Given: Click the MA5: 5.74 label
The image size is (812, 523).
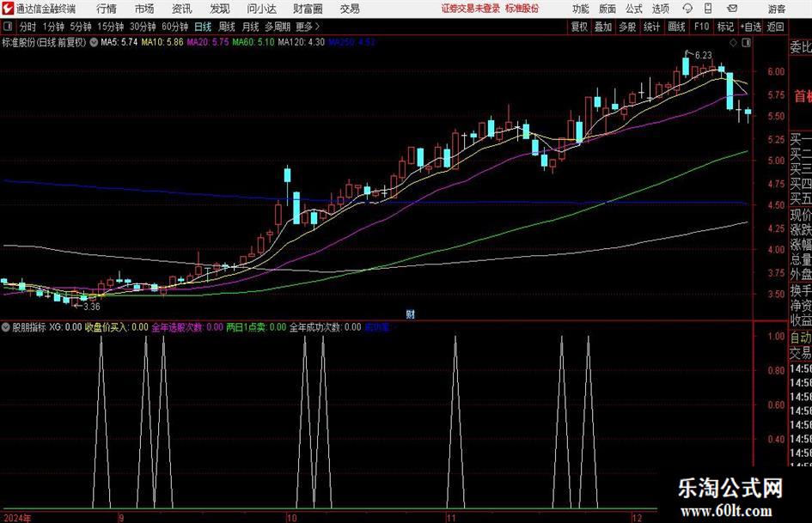Looking at the screenshot, I should tap(119, 42).
